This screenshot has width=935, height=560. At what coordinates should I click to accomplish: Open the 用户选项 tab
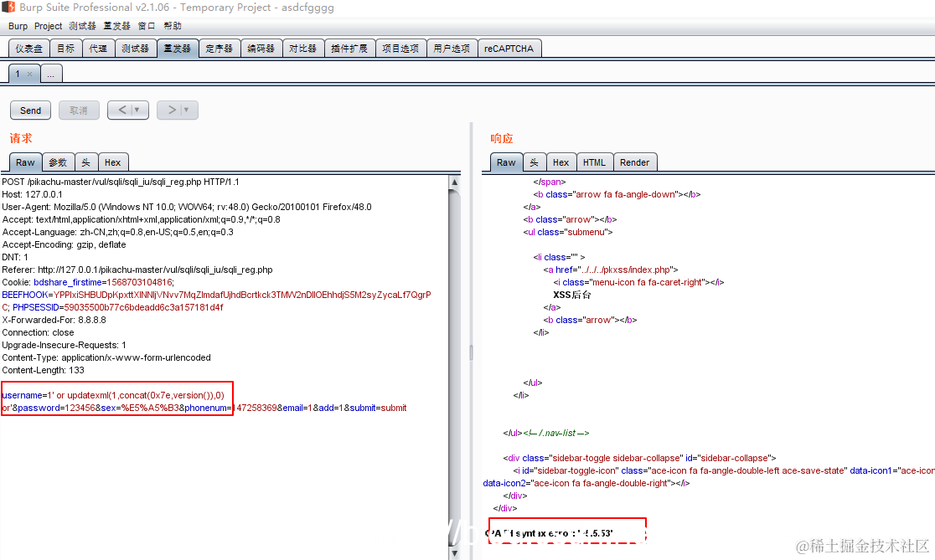tap(452, 49)
